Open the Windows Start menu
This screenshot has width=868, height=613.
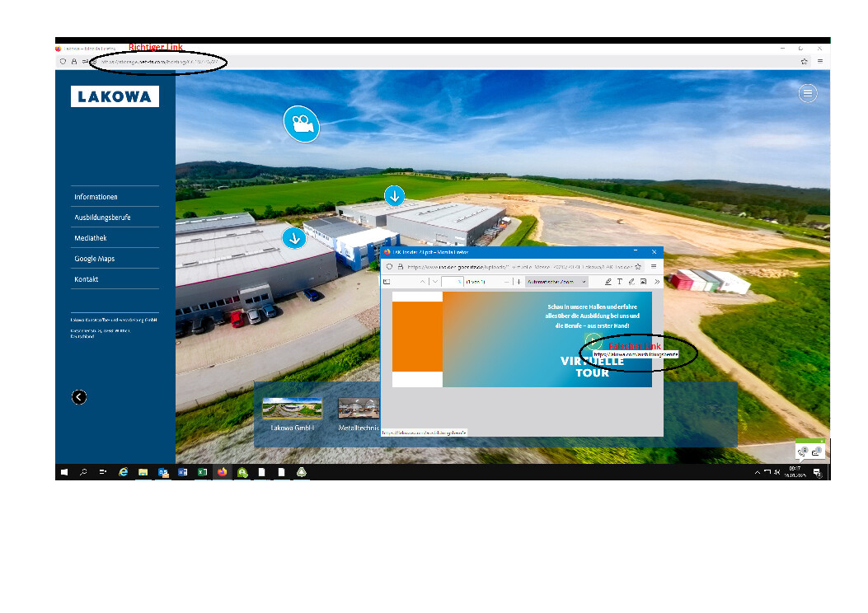tap(64, 472)
